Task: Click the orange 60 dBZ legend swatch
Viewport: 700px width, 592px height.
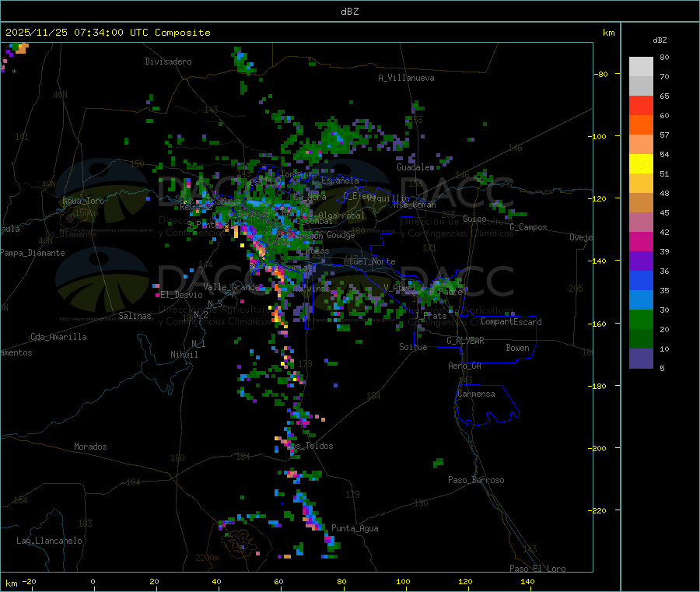Action: [641, 125]
